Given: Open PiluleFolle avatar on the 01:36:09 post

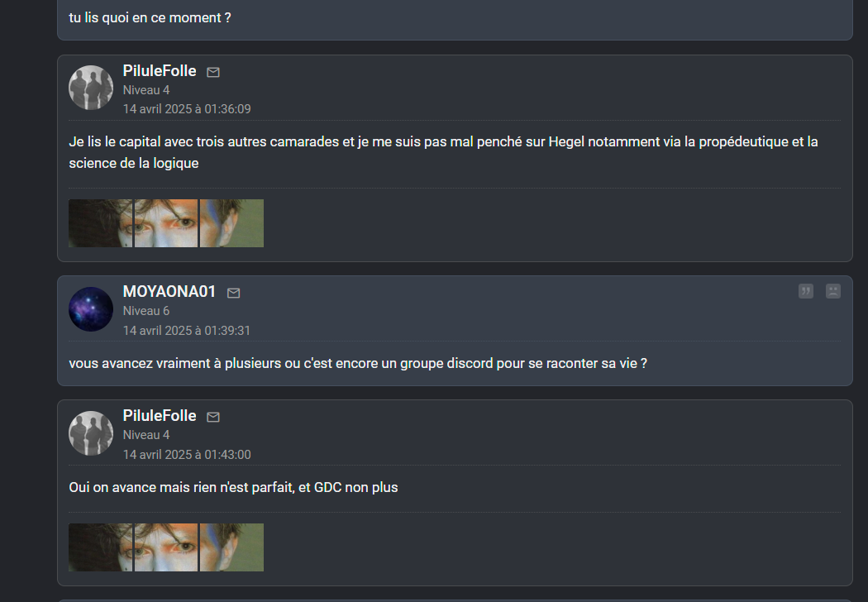Looking at the screenshot, I should coord(91,88).
